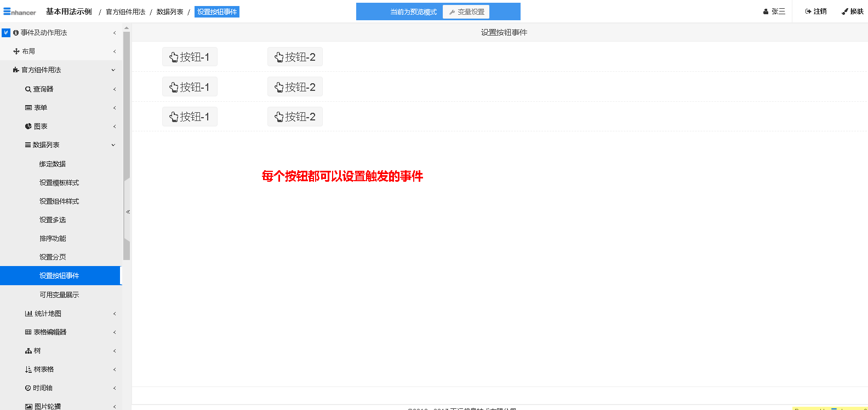Collapse the 官方组件用法 section chevron

pos(113,70)
